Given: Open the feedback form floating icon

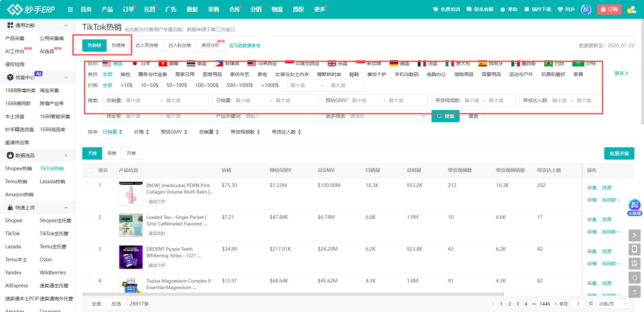Looking at the screenshot, I should [x=634, y=263].
